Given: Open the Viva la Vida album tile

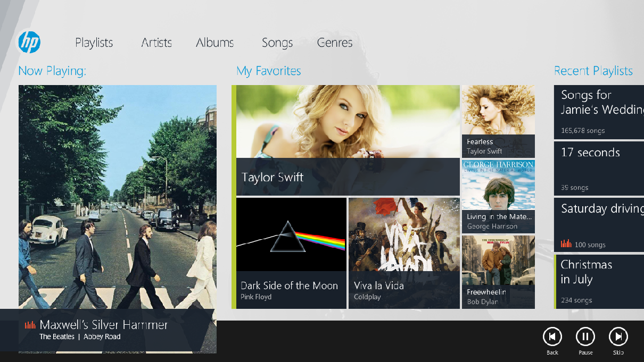Looking at the screenshot, I should click(404, 253).
